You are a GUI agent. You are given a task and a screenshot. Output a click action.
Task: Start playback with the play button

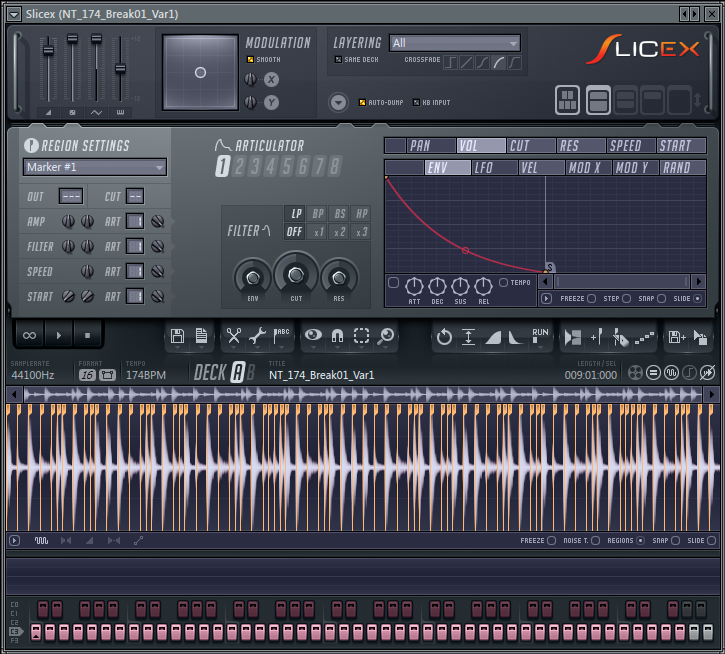click(59, 335)
